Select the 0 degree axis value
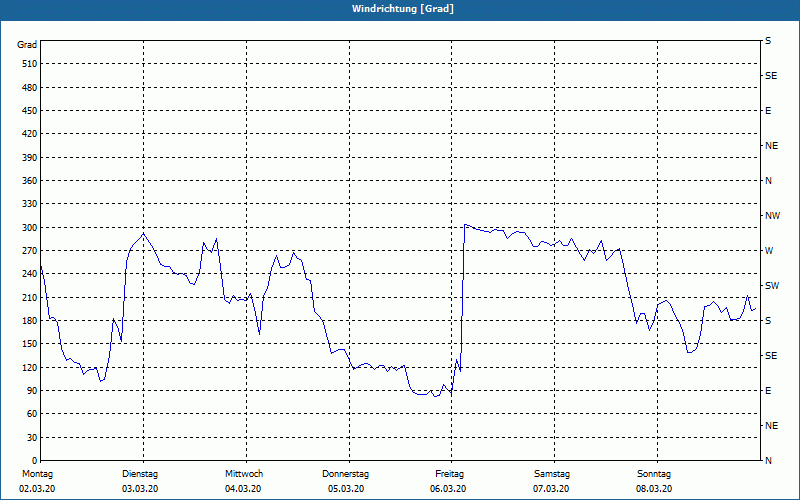The image size is (800, 500). pos(34,460)
